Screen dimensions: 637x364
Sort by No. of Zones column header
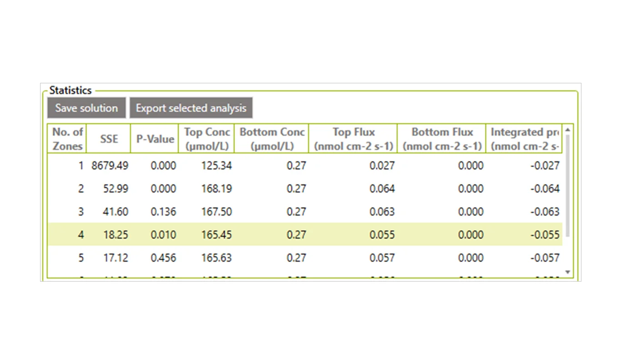[67, 139]
